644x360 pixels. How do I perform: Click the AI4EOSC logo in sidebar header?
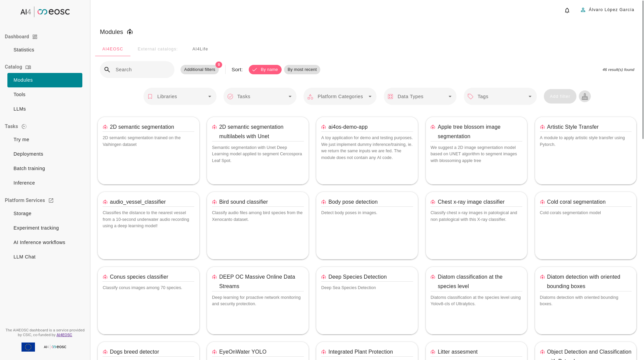point(45,12)
